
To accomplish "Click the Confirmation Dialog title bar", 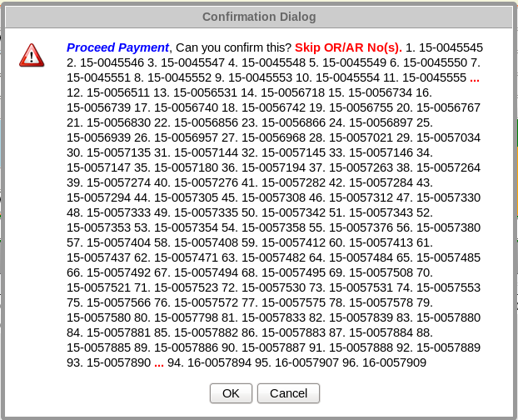I will 259,15.
